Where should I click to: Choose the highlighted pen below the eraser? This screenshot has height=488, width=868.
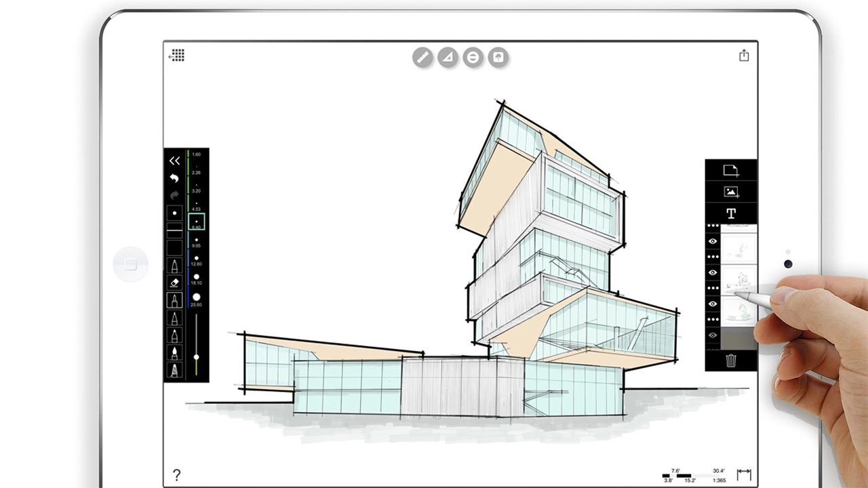(174, 300)
